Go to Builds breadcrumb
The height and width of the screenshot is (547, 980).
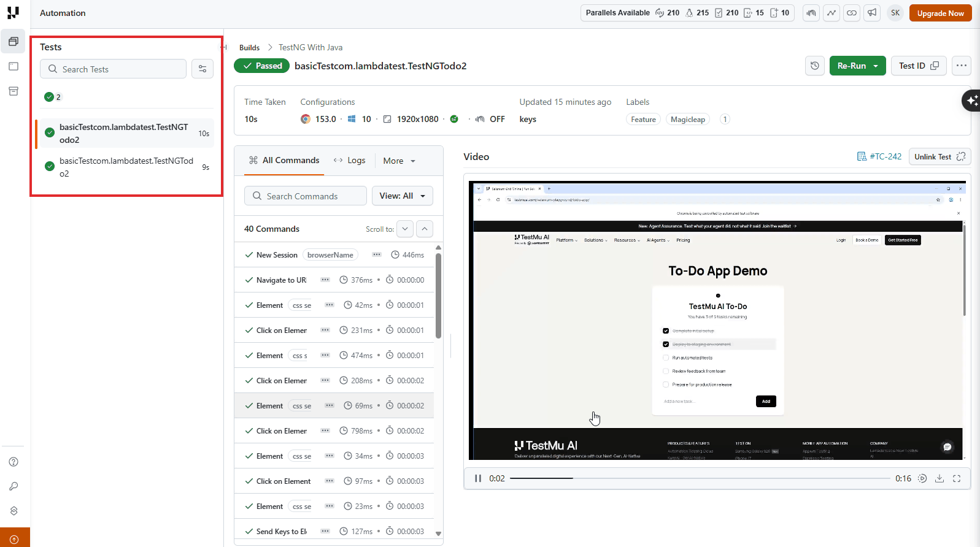(x=249, y=47)
